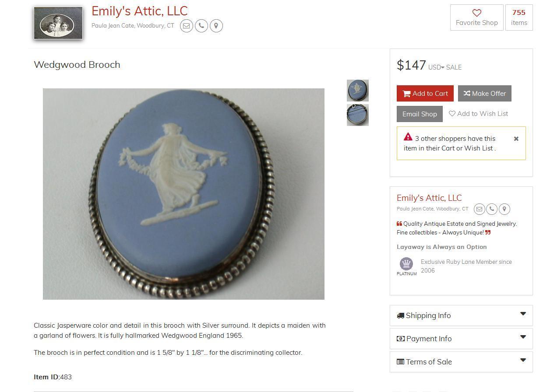Select the brooch back view thumbnail
Image resolution: width=536 pixels, height=392 pixels.
(358, 115)
